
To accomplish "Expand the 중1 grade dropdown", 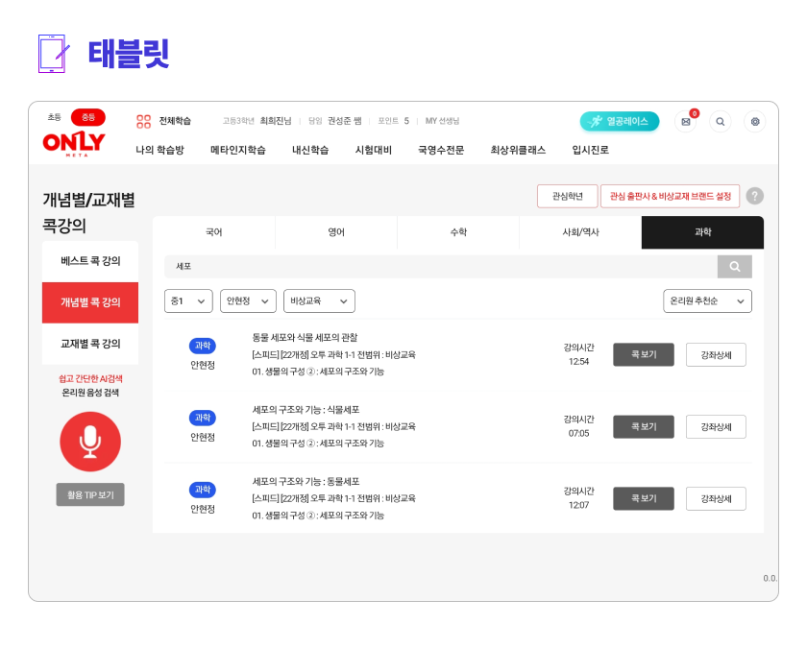I will [188, 301].
